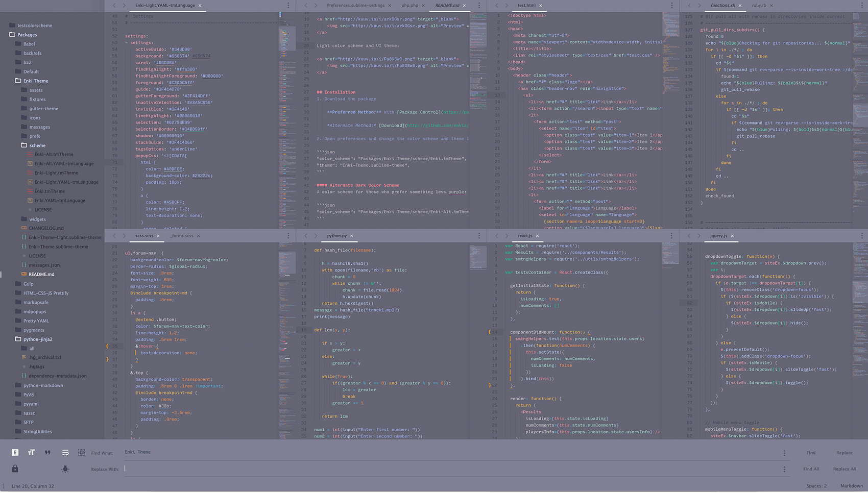This screenshot has height=493, width=868.
Task: Go to previous tab in scss.scss pane
Action: point(114,236)
